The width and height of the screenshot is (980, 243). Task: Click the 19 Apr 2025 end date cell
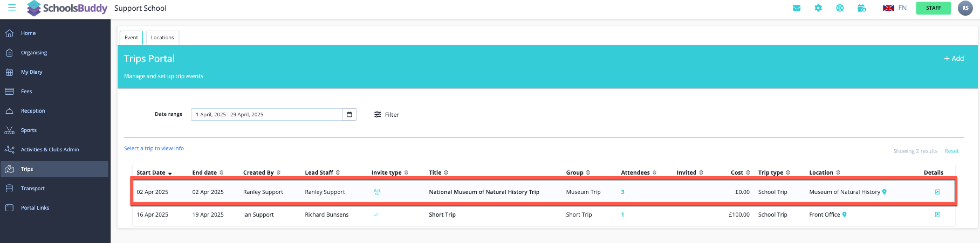click(208, 214)
